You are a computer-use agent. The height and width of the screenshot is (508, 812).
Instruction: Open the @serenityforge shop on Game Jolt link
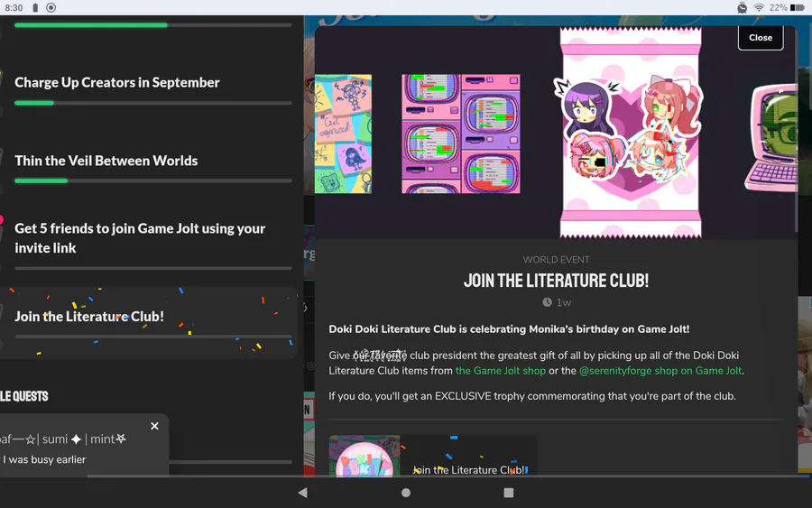(x=660, y=371)
